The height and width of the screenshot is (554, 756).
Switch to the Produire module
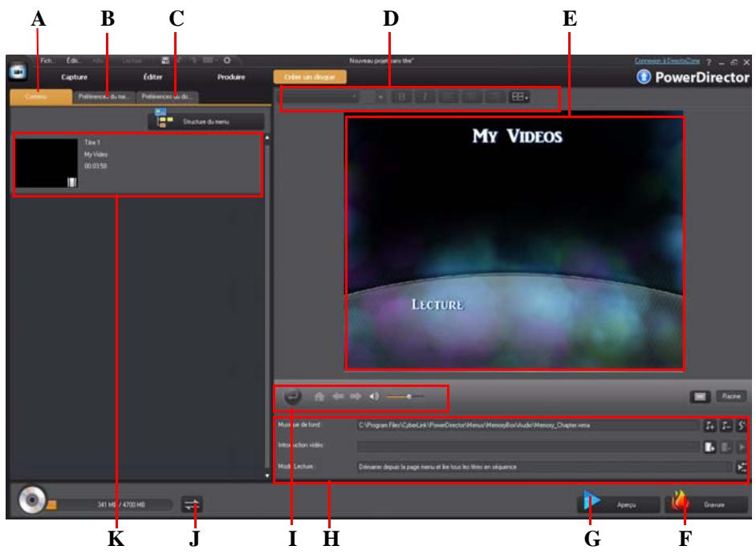pos(231,77)
